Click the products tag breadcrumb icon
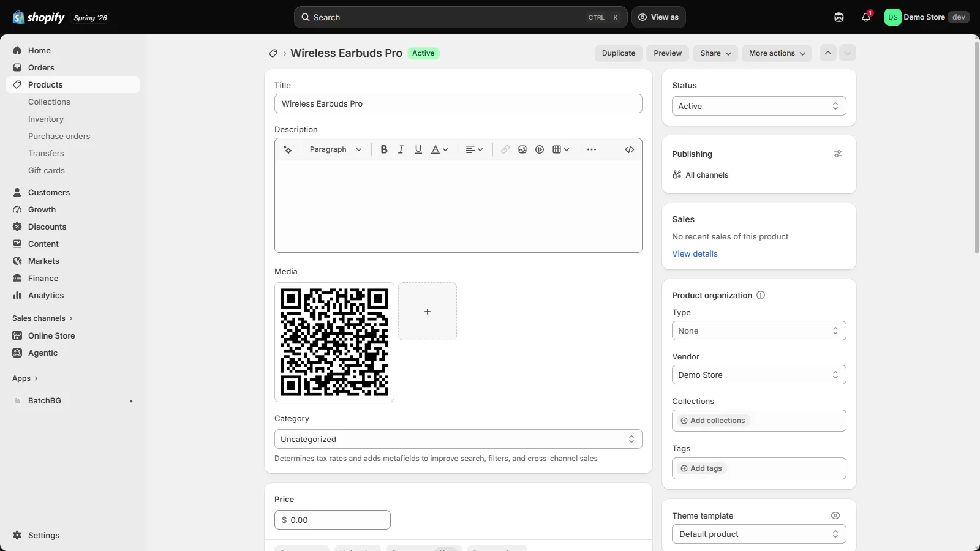This screenshot has width=980, height=551. tap(273, 53)
